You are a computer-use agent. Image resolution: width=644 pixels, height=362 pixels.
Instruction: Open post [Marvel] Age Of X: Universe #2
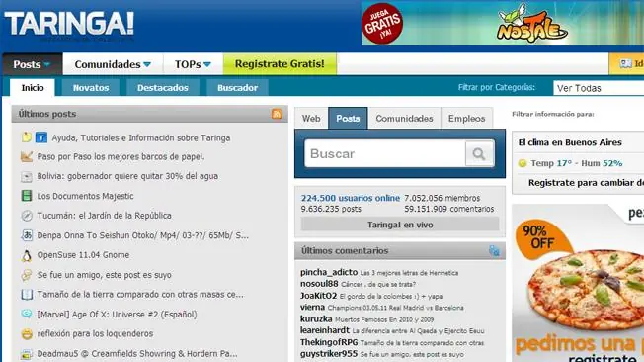click(x=118, y=315)
